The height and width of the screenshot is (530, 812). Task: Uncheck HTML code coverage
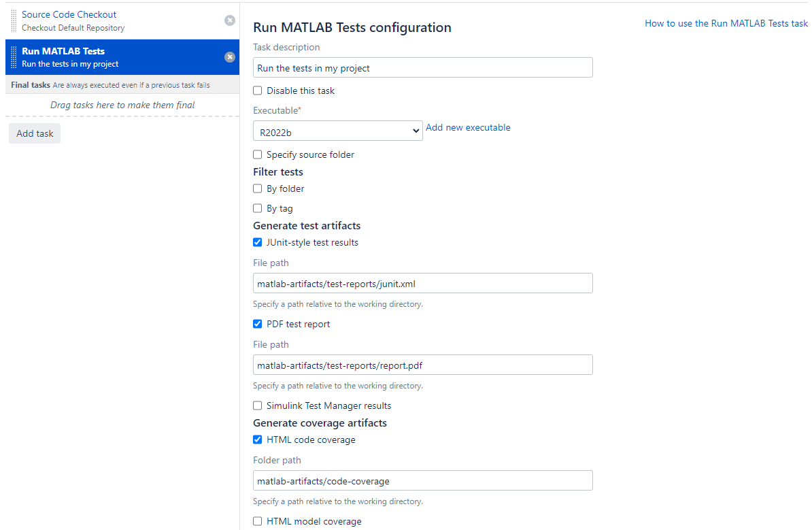257,440
